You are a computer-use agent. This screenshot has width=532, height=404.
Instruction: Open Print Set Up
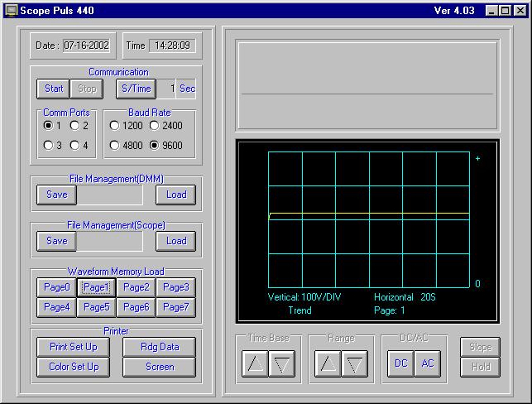(73, 347)
